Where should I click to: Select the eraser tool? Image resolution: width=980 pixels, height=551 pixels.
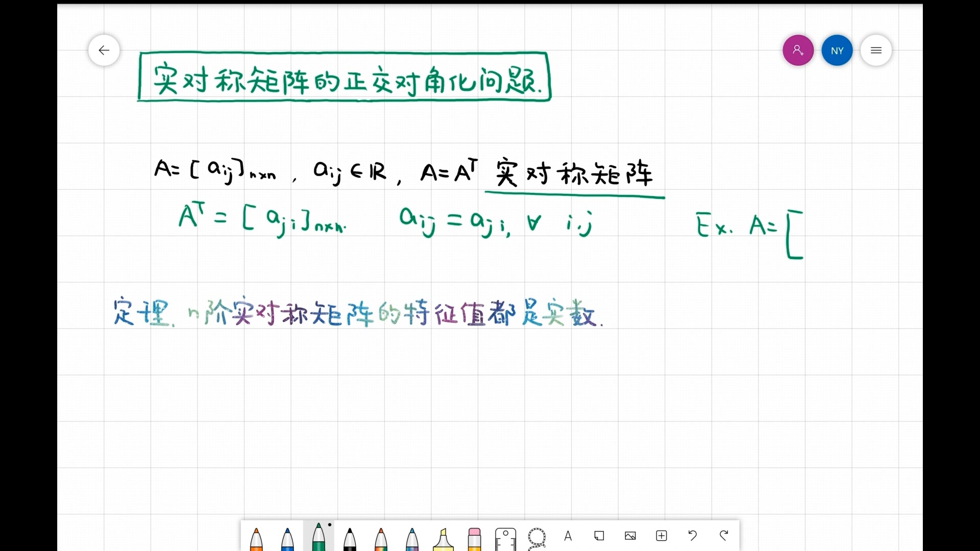pos(474,536)
